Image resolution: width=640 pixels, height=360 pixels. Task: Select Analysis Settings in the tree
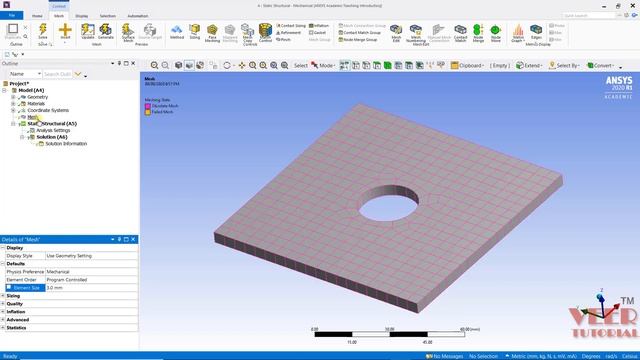click(53, 130)
